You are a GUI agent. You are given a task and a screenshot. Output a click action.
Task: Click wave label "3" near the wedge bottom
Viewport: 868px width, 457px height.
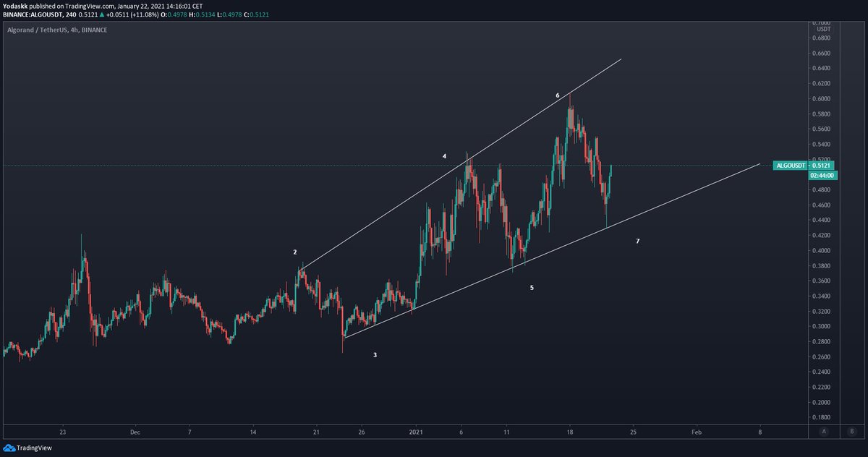tap(375, 355)
